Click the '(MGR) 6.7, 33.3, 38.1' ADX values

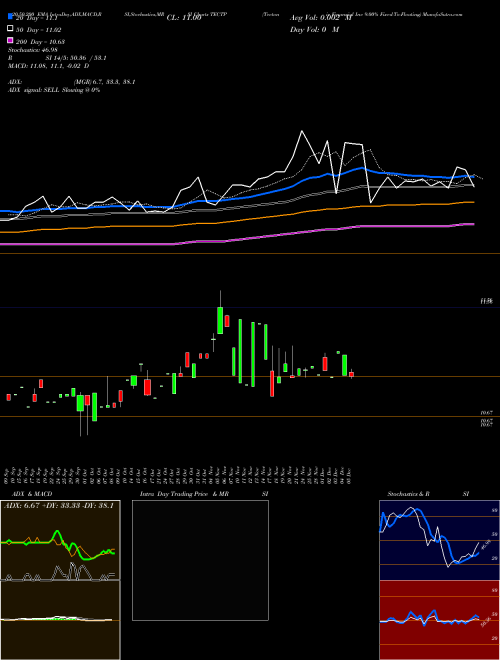104,82
